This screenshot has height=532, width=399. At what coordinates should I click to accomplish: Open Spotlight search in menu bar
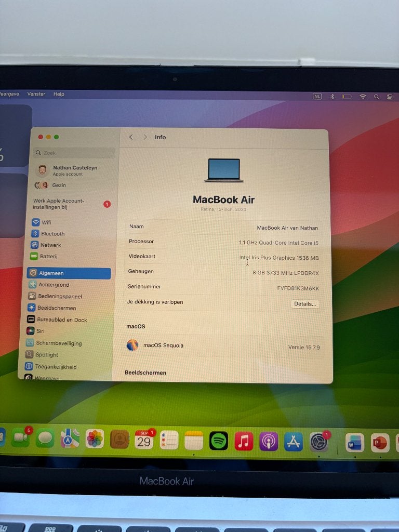coord(377,97)
